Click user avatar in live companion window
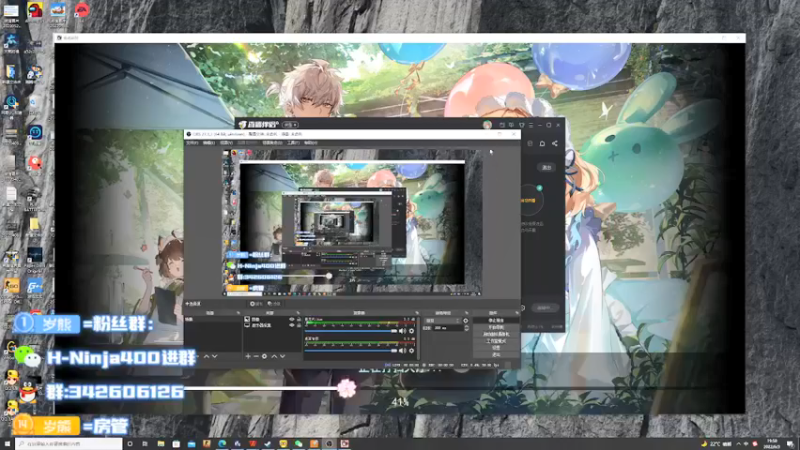 coord(487,124)
